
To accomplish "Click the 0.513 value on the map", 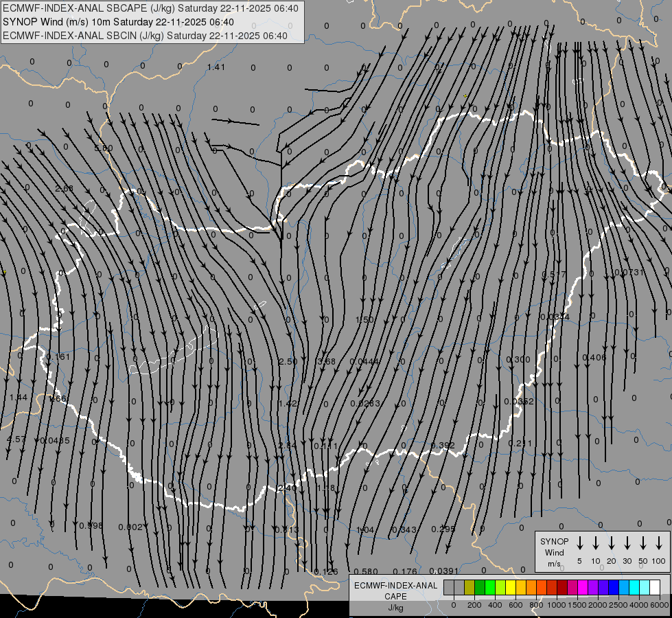I will click(x=286, y=529).
